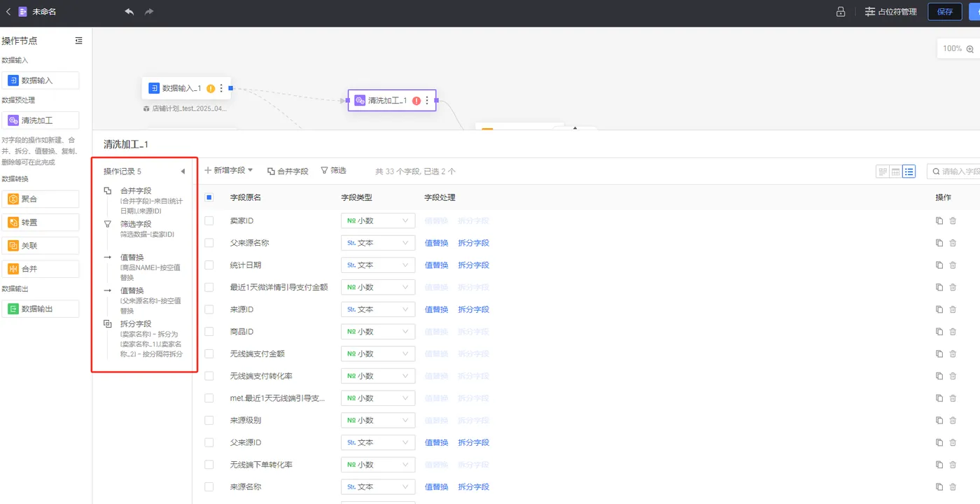Copy the 父来源名称 field row
This screenshot has height=504, width=980.
coord(939,243)
